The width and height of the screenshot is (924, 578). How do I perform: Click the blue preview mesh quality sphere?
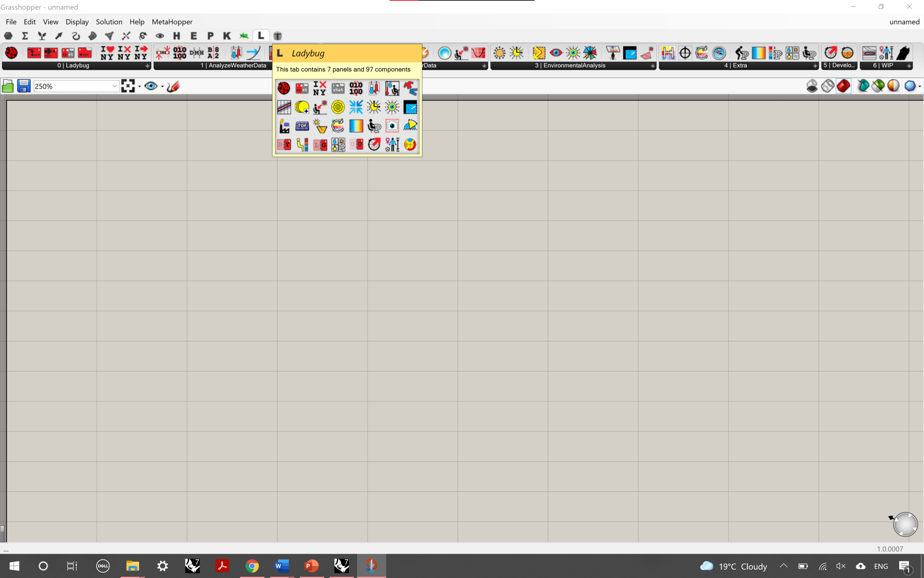tap(910, 86)
